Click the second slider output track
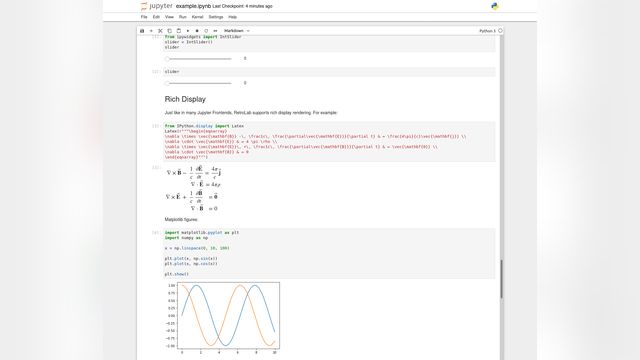Image resolution: width=640 pixels, height=360 pixels. pyautogui.click(x=199, y=83)
